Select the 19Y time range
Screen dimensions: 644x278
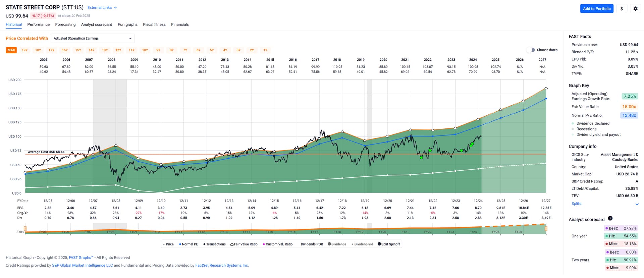[x=25, y=50]
